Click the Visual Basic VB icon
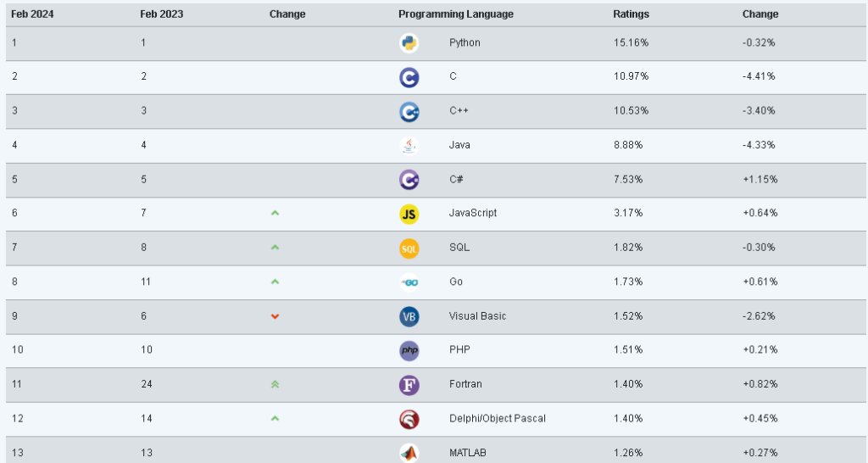868x463 pixels. tap(409, 316)
